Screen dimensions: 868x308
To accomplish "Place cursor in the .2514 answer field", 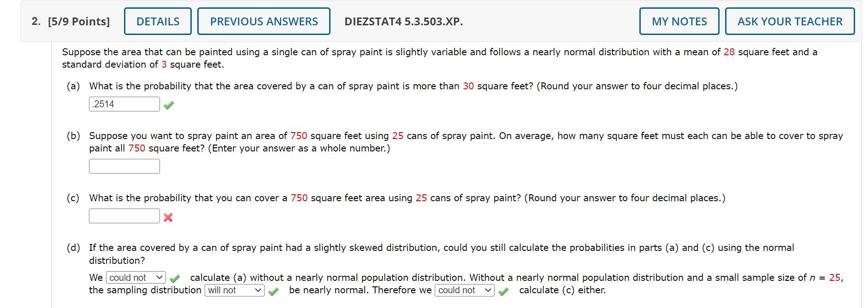I will [x=124, y=104].
